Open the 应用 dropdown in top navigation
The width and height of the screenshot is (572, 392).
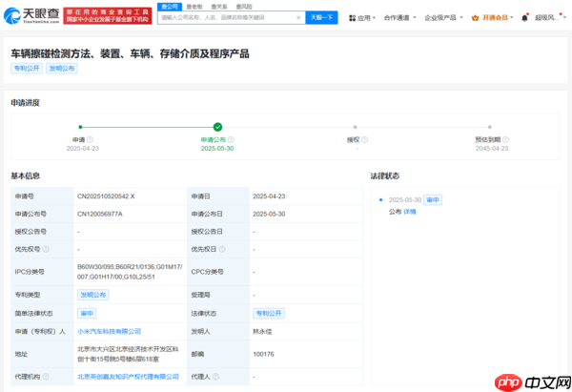(365, 18)
